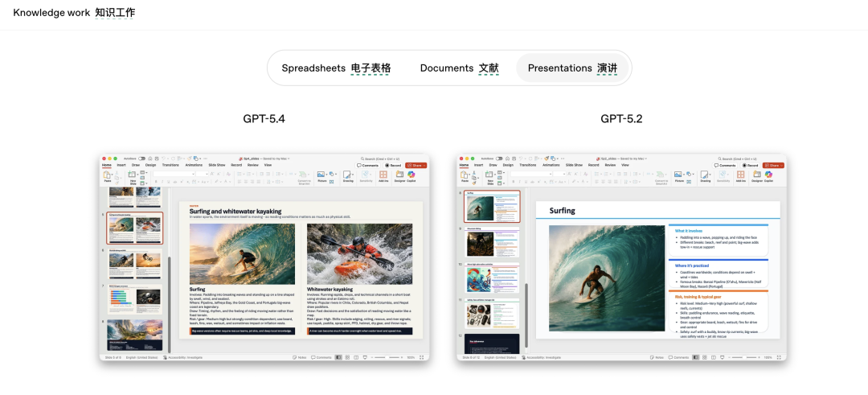Screen dimensions: 868x395
Task: Select the Presentations tab
Action: coord(572,68)
